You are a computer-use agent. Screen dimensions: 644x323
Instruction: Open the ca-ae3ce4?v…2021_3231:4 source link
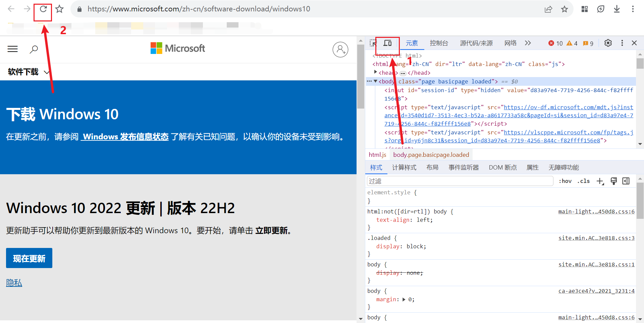[596, 291]
